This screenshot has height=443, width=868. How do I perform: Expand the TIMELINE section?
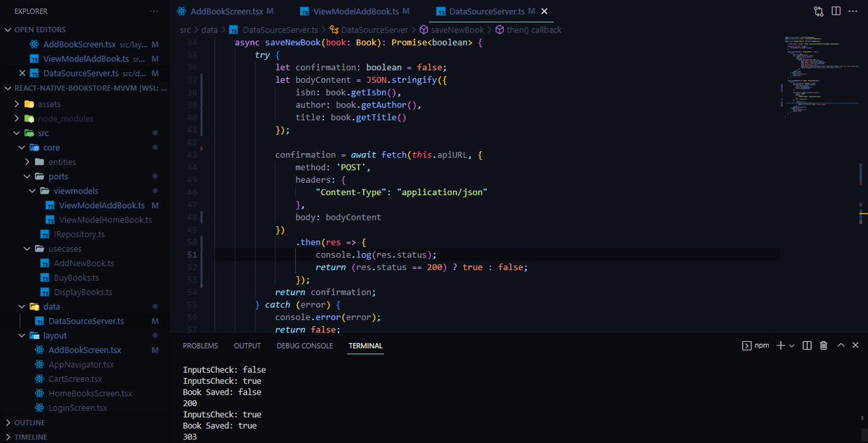point(31,436)
